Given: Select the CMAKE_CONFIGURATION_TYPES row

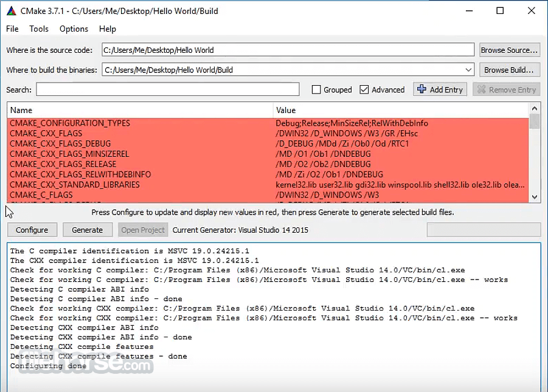Looking at the screenshot, I should [x=268, y=123].
